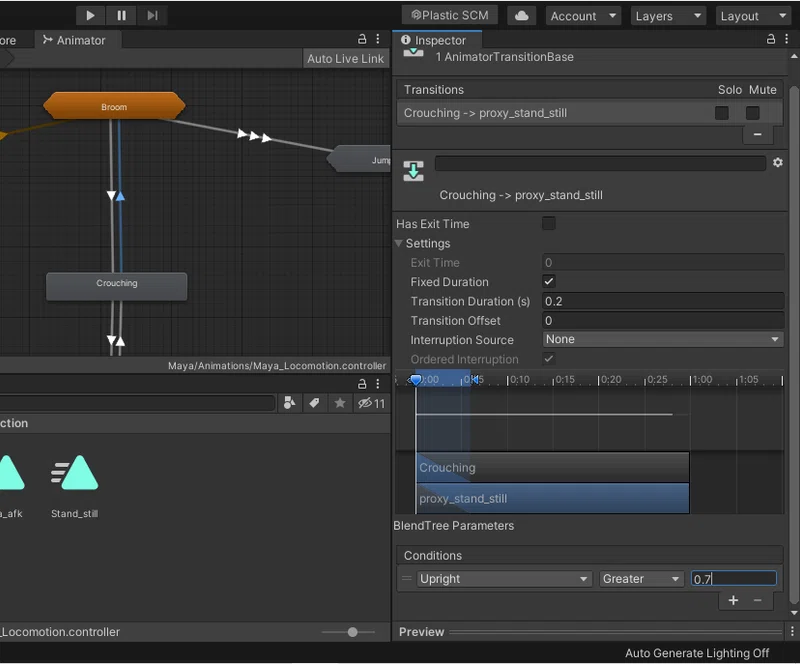
Task: Collapse the Settings foldout
Action: click(399, 243)
